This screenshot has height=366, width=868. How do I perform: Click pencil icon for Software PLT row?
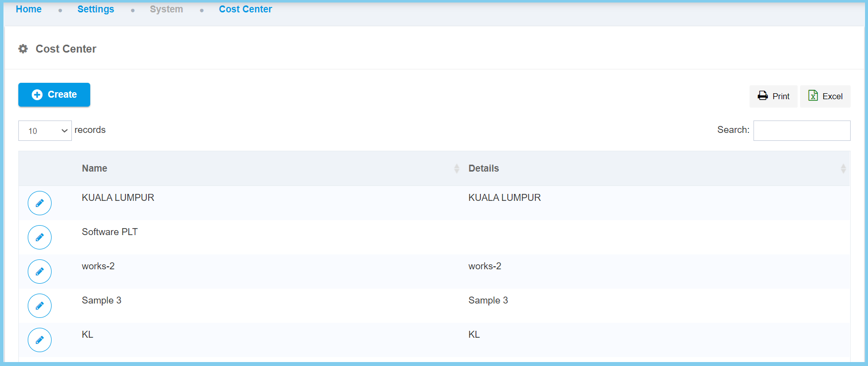point(40,237)
